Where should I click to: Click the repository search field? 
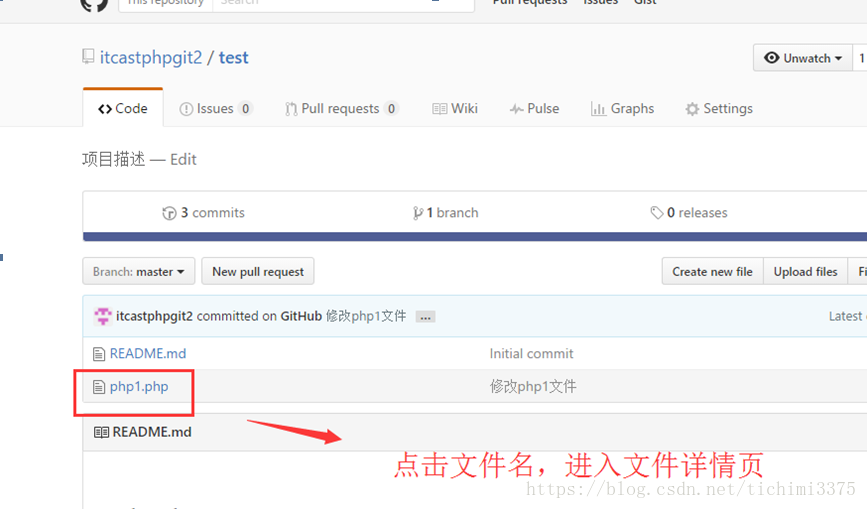(343, 4)
